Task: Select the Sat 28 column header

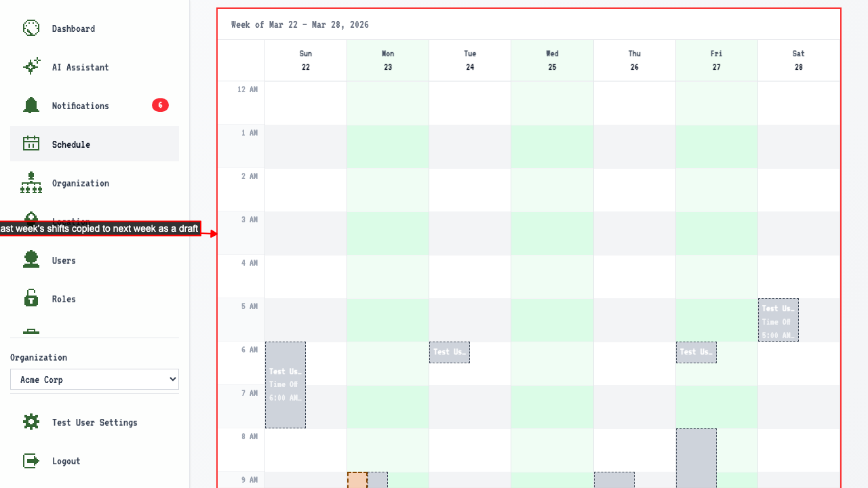Action: (799, 60)
